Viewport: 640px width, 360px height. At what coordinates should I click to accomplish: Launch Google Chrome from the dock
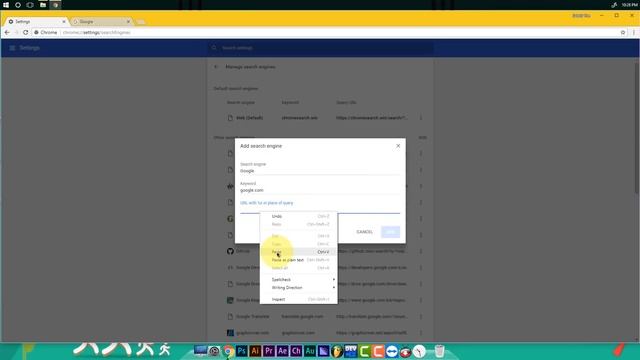(x=228, y=351)
